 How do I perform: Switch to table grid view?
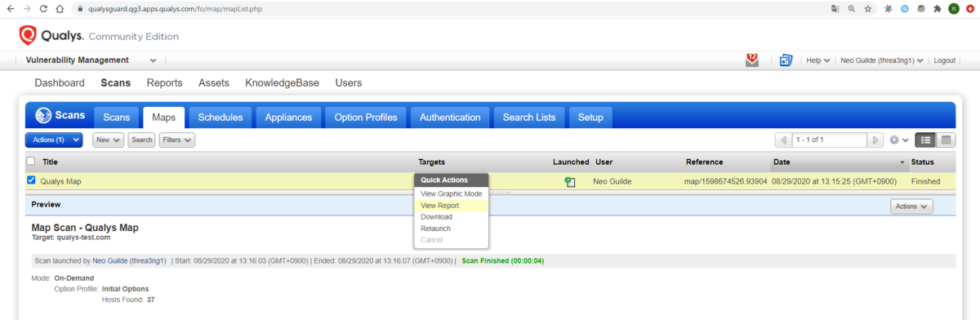point(946,140)
